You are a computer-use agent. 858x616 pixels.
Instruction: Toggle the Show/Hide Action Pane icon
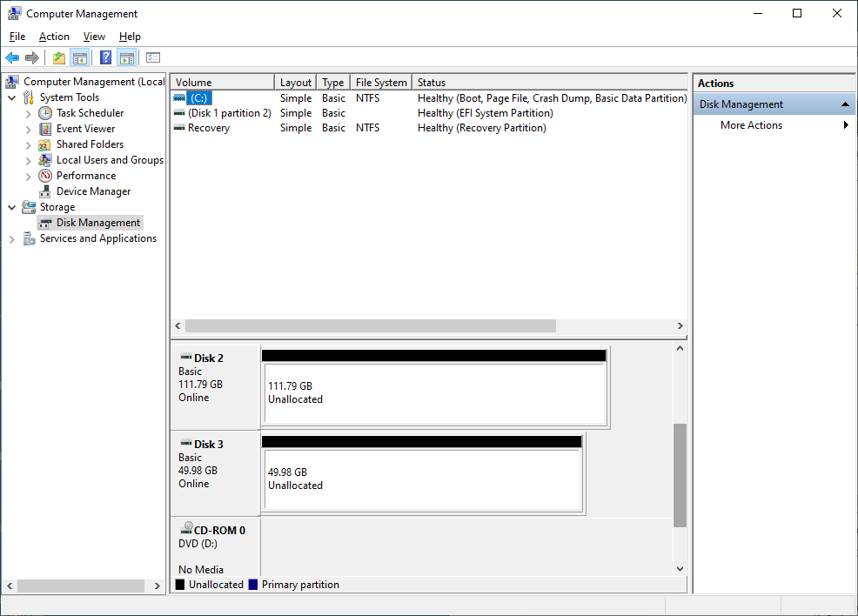126,57
